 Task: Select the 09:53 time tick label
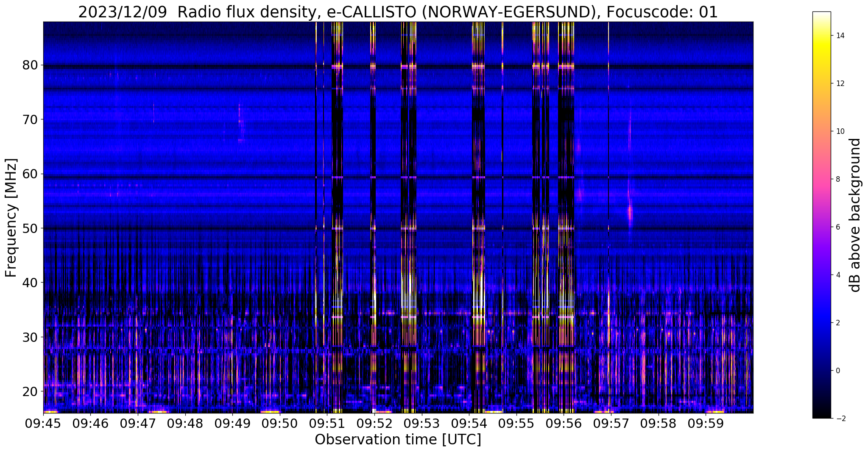click(421, 423)
